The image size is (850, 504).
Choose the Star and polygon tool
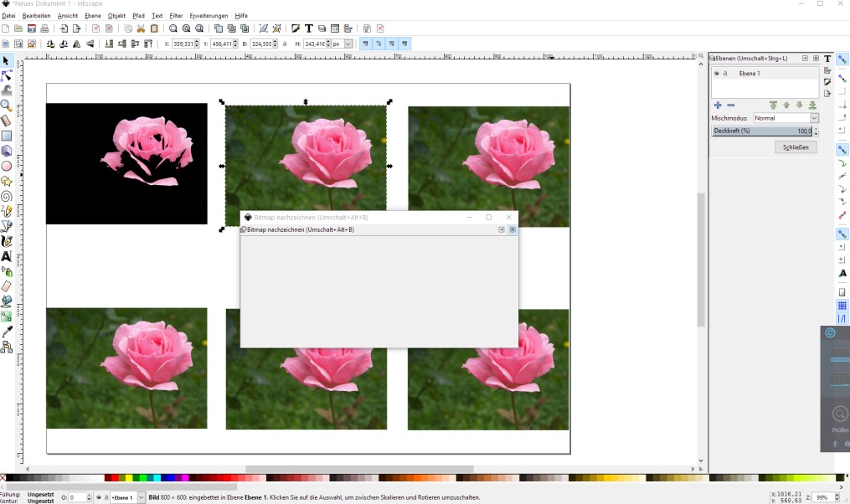[7, 181]
